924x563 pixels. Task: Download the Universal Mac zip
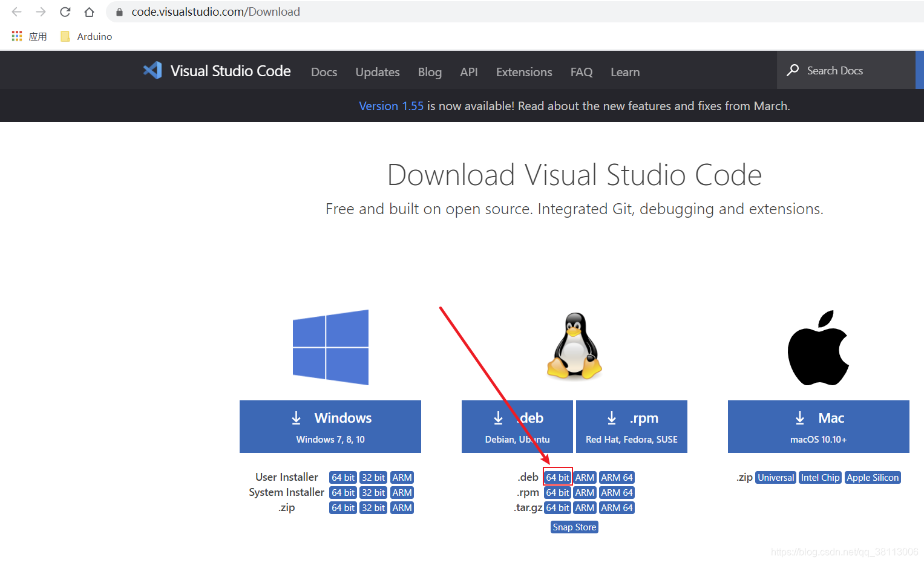[775, 477]
